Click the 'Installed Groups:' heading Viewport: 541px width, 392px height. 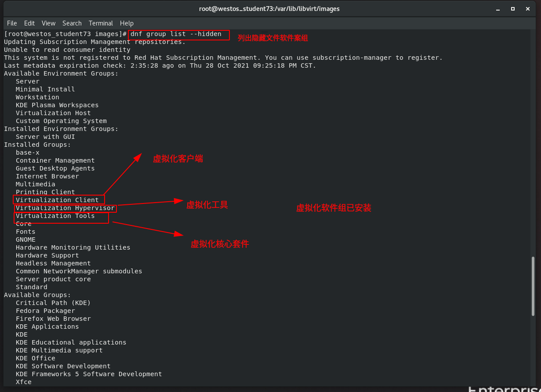37,145
